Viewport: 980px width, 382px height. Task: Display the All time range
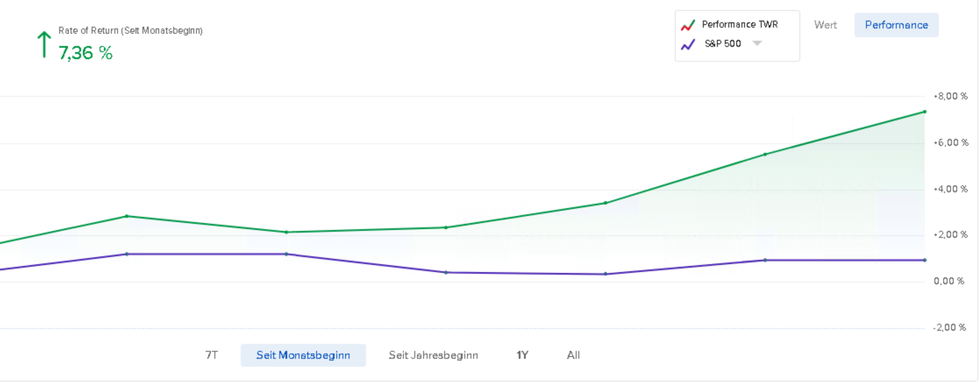coord(573,355)
